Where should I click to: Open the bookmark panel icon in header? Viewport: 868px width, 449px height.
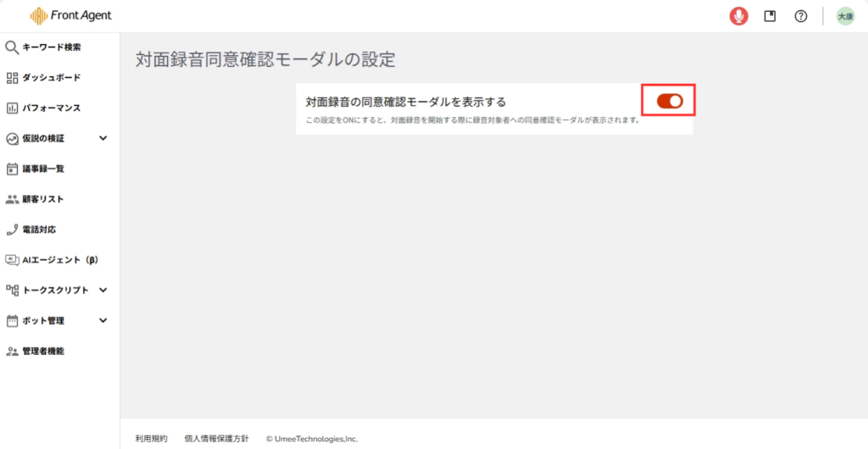[770, 16]
